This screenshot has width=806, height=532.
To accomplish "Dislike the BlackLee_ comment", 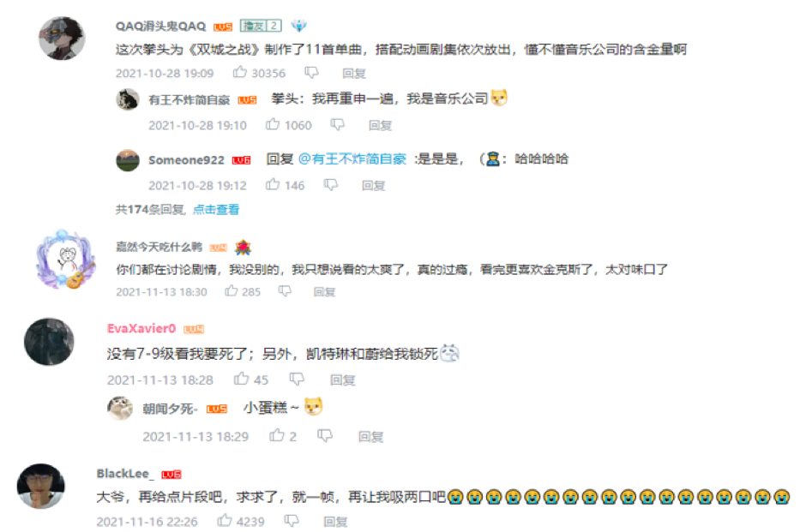I will (x=292, y=521).
